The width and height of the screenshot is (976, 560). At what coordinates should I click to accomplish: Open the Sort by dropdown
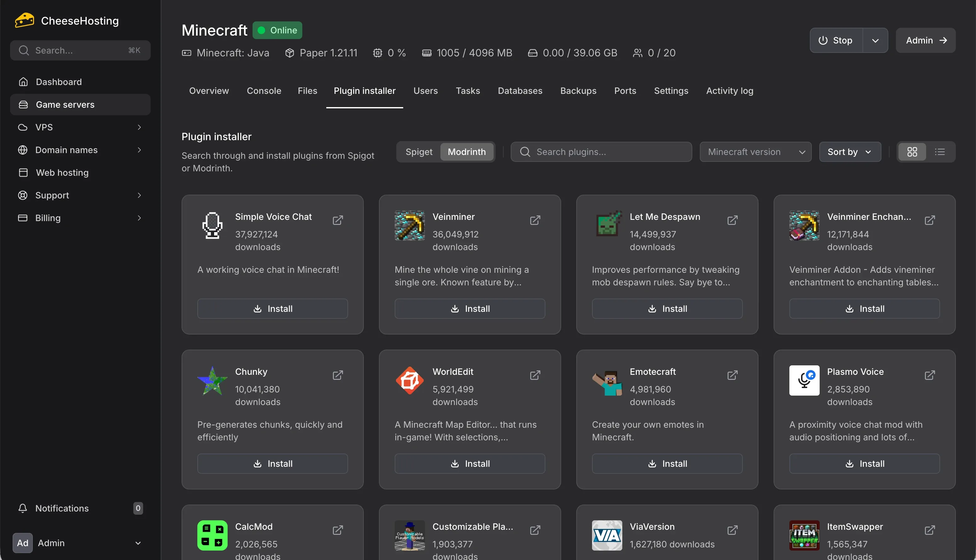849,151
